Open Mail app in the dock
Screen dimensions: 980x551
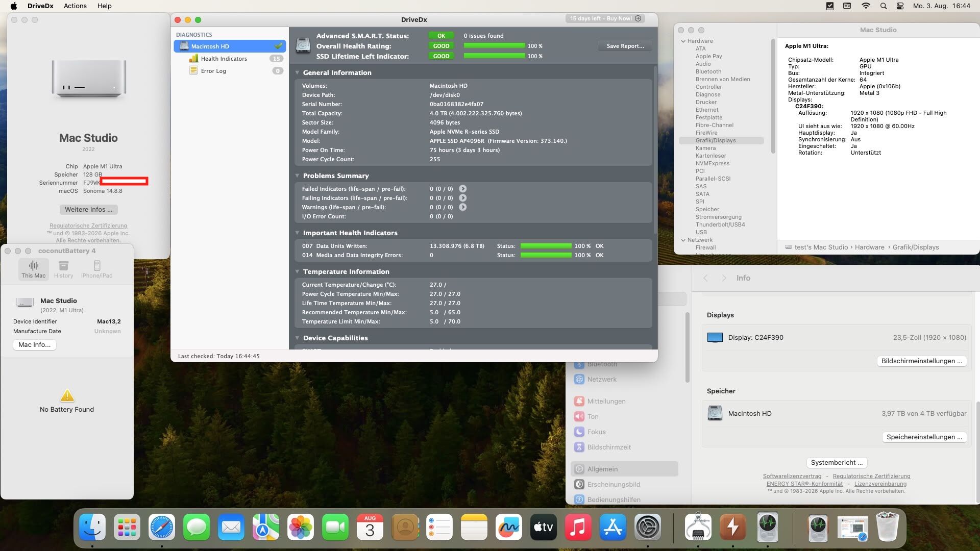[x=231, y=527]
